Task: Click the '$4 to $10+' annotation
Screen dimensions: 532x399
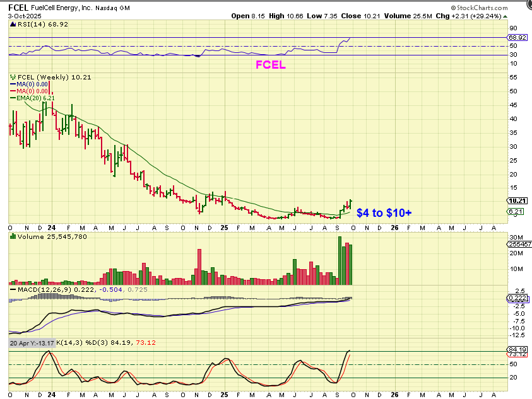Action: point(384,212)
